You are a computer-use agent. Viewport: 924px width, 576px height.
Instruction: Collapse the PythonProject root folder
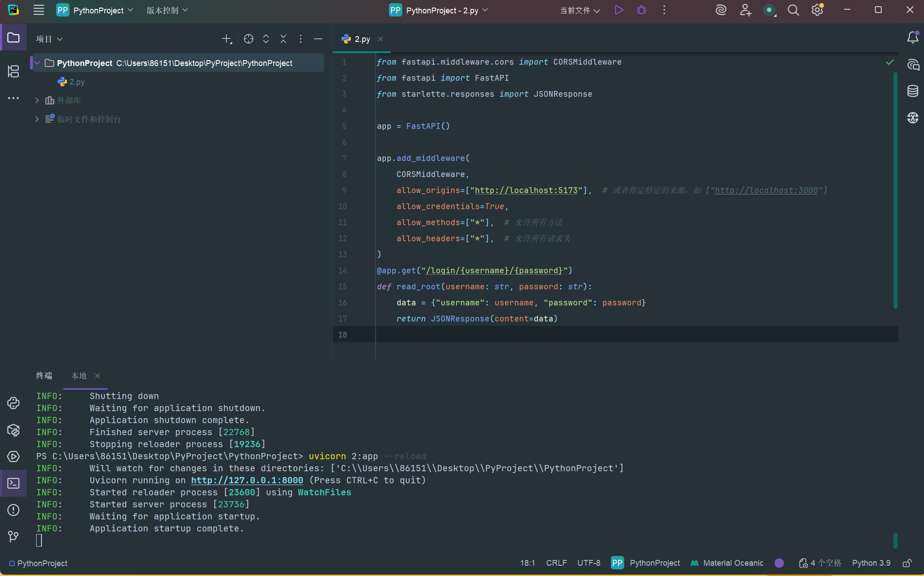pyautogui.click(x=37, y=63)
